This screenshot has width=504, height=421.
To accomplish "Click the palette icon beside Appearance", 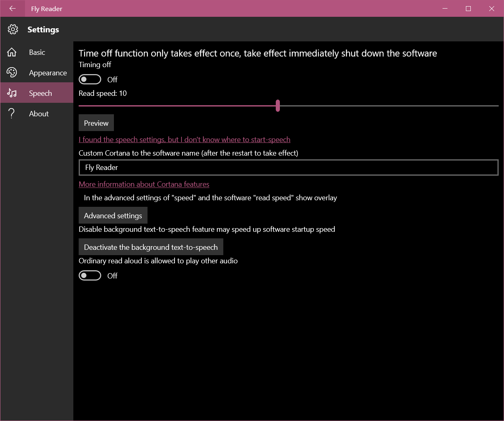I will pyautogui.click(x=13, y=72).
